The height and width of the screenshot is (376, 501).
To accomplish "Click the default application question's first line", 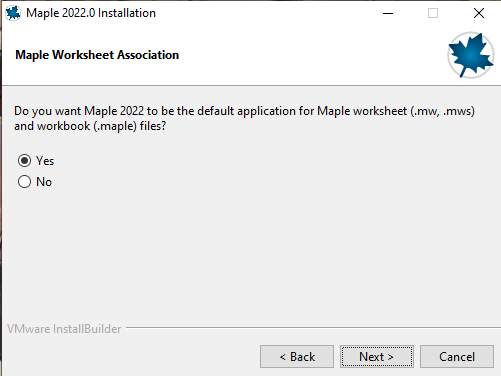I will pyautogui.click(x=244, y=111).
